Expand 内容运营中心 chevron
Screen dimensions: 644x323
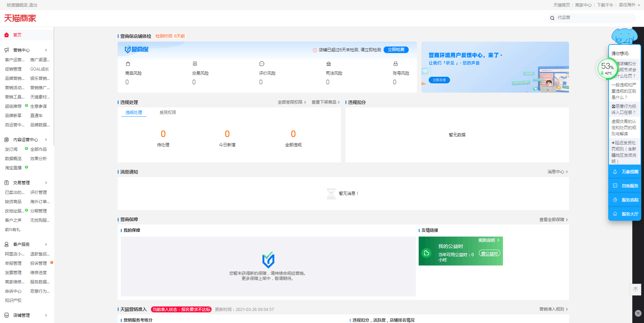point(46,140)
